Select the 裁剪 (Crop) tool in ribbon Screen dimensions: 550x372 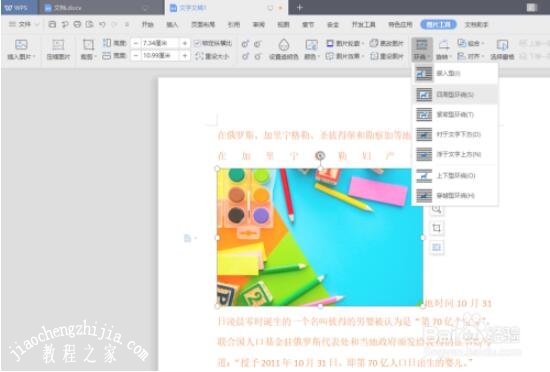pyautogui.click(x=88, y=49)
